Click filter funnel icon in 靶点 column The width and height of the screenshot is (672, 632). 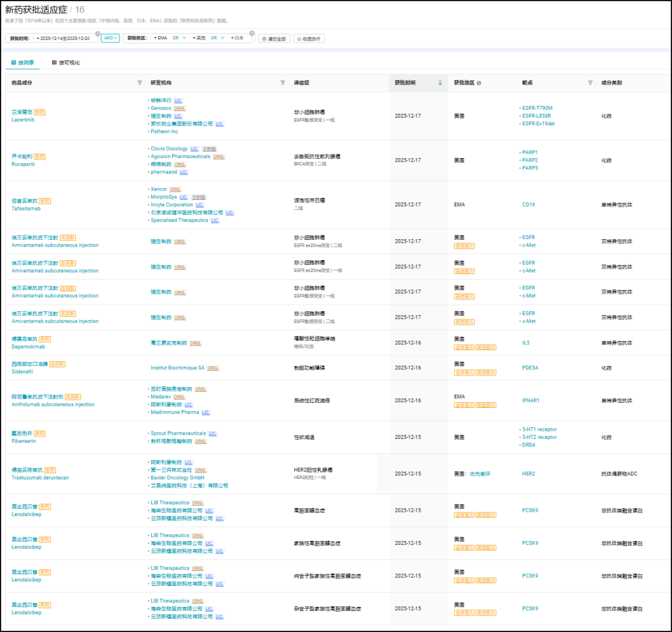coord(590,83)
